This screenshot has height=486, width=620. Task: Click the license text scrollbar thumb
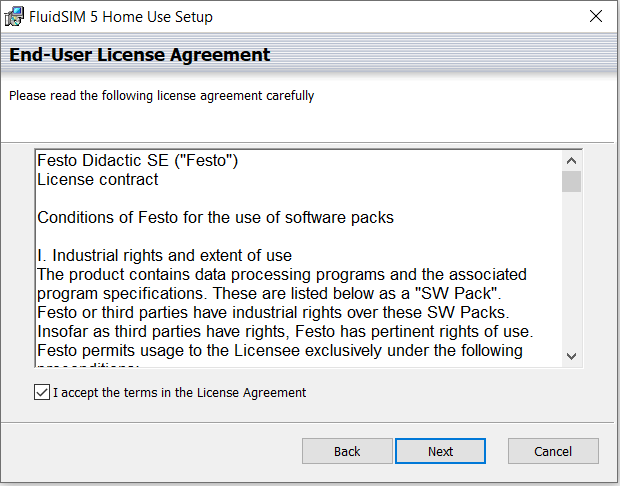pos(571,182)
